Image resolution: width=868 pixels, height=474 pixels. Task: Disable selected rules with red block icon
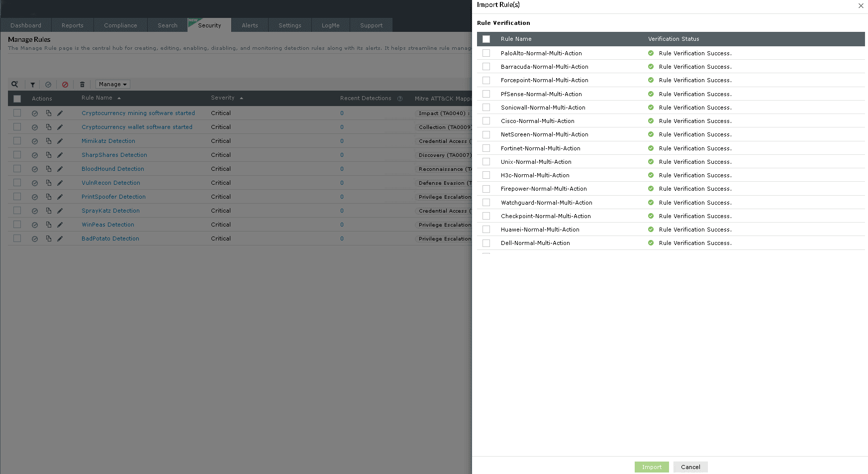[65, 84]
